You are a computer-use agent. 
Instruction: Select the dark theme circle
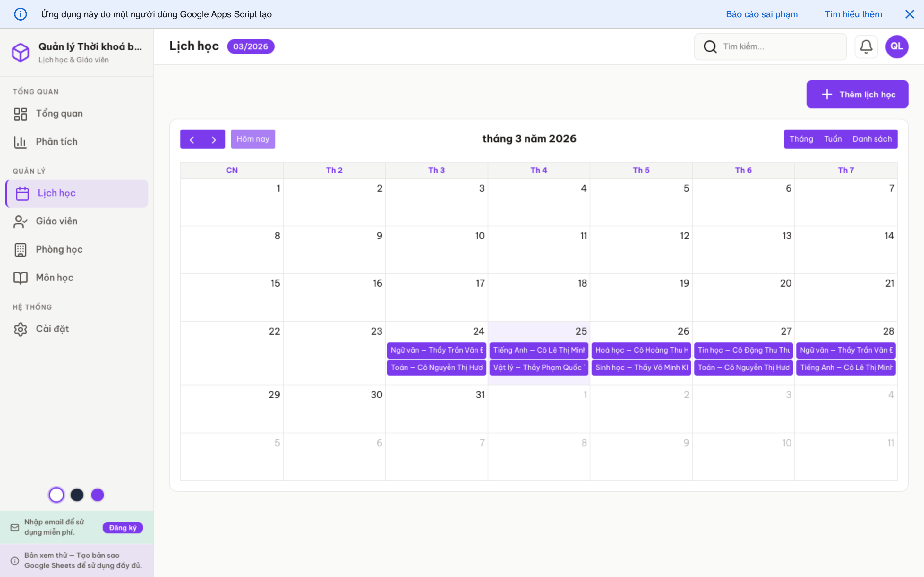tap(77, 494)
